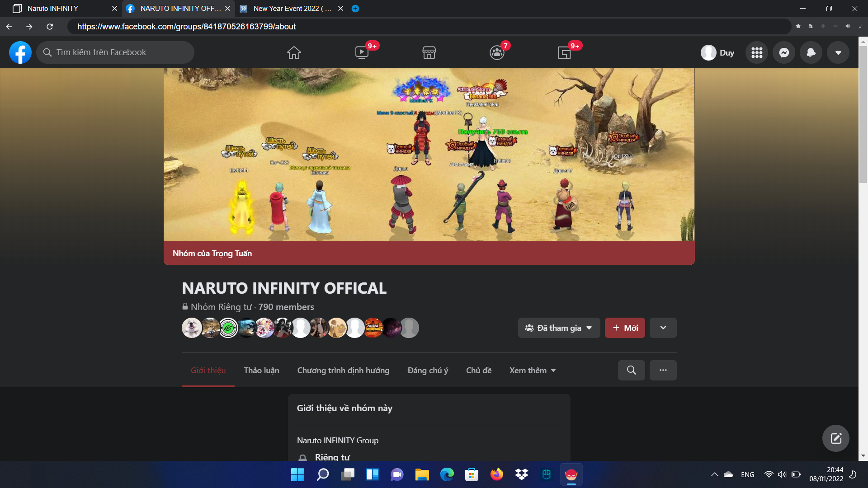Toggle browser sound speaker icon
Viewport: 868px width, 488px height.
[x=848, y=26]
